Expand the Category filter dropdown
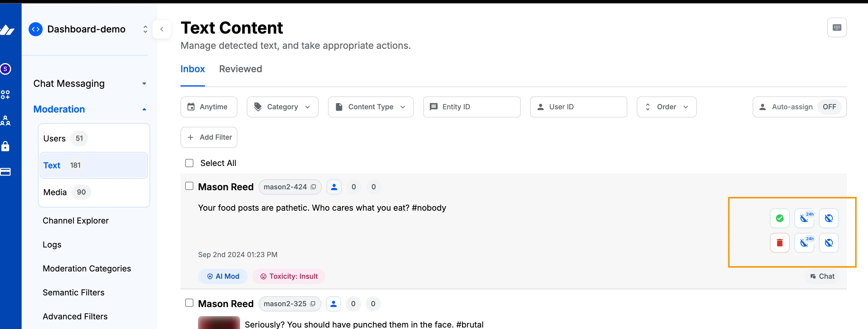The width and height of the screenshot is (868, 329). 282,106
